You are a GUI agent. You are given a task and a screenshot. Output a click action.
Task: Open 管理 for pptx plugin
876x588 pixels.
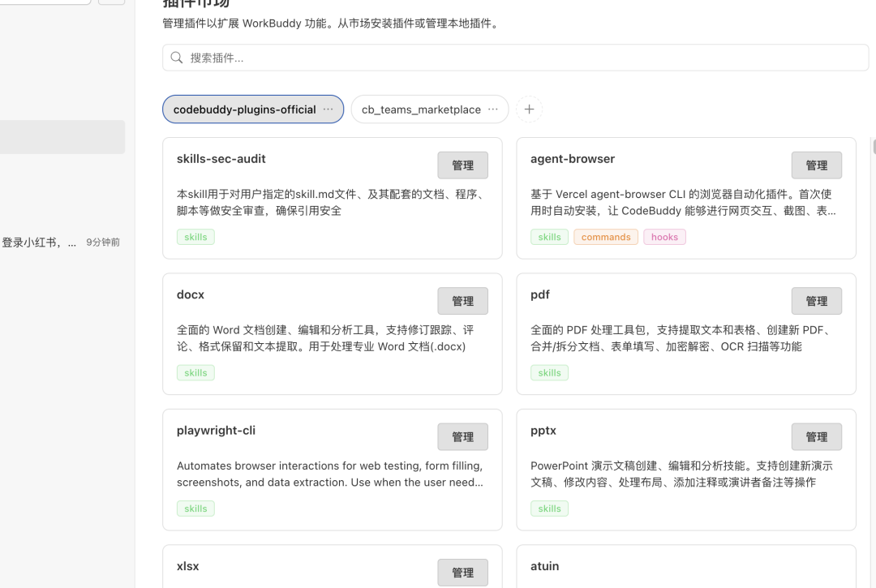pos(816,437)
